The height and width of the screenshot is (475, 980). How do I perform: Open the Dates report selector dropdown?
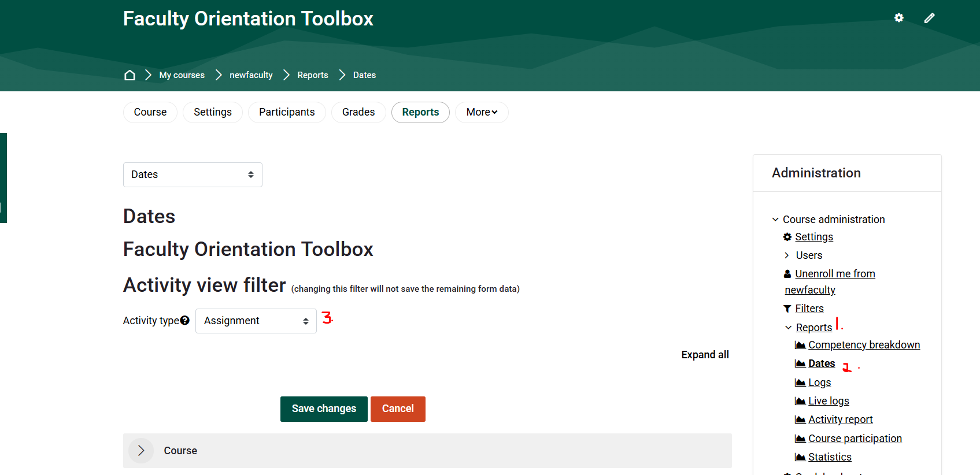(193, 175)
